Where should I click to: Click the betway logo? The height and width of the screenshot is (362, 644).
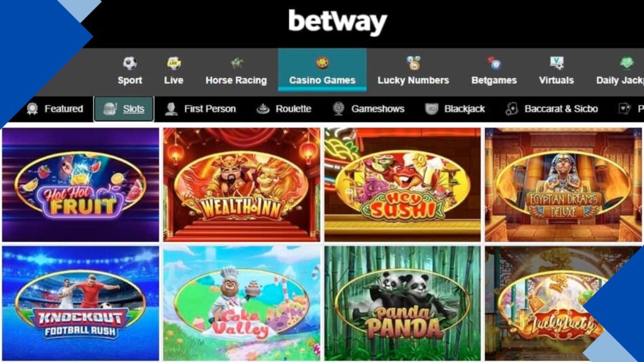pyautogui.click(x=338, y=22)
